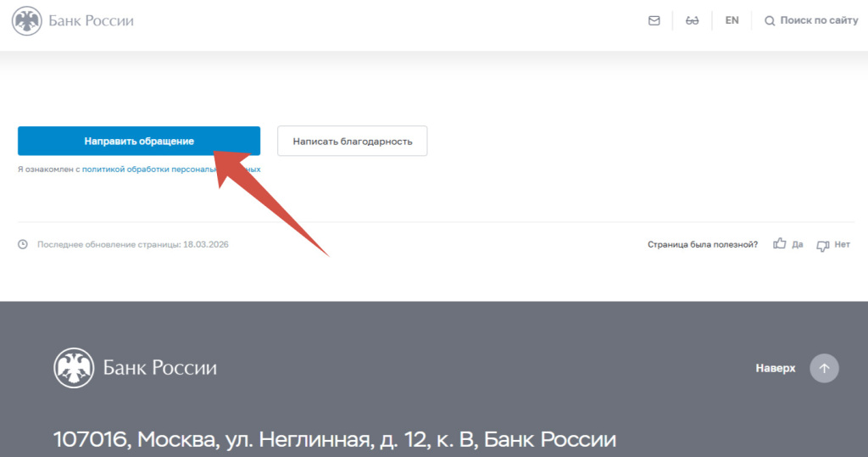Click the Написать благодарность button
The width and height of the screenshot is (868, 457).
pos(352,141)
